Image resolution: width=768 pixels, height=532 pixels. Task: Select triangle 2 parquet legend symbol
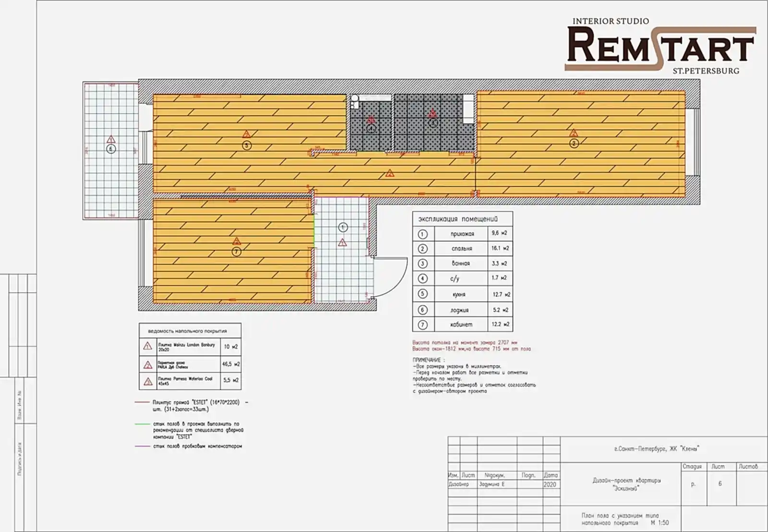(x=147, y=364)
